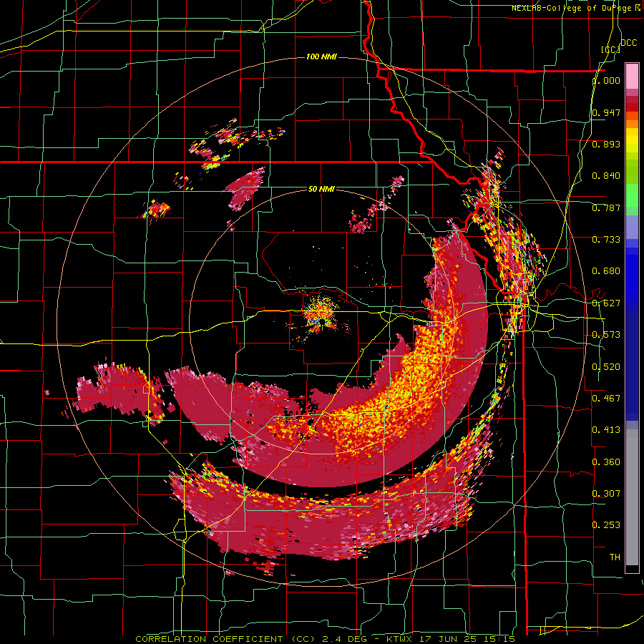Click the pink top segment of the color bar

click(x=632, y=77)
